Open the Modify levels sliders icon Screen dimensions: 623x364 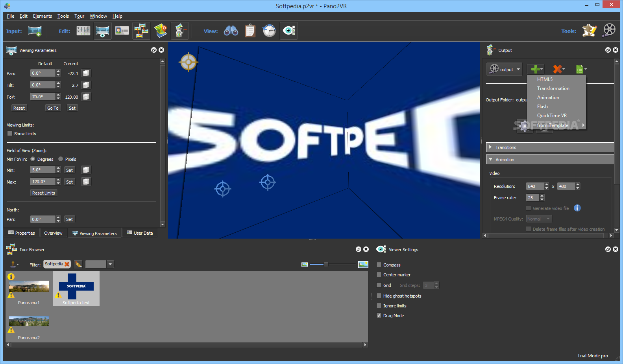(x=83, y=31)
